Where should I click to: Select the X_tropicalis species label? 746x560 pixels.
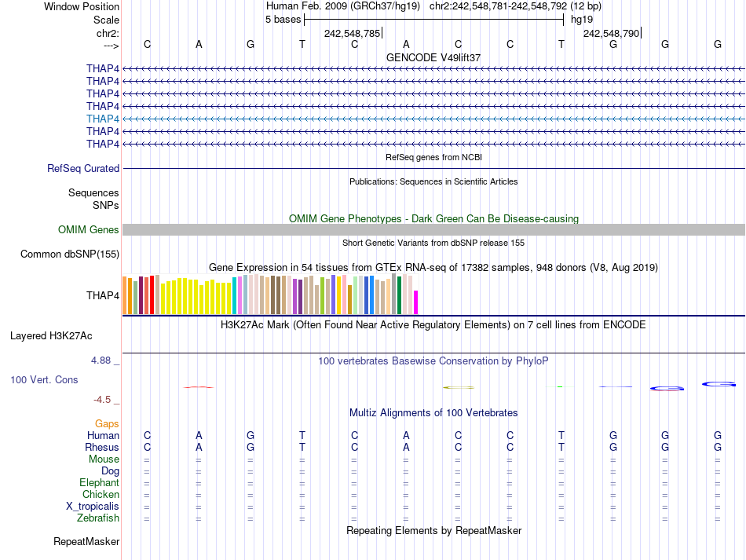click(x=93, y=506)
